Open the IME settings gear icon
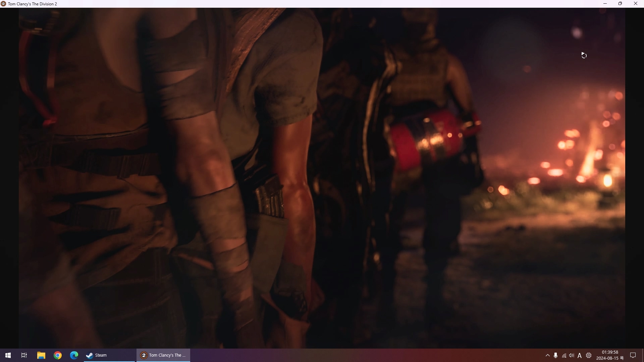644x362 pixels. (589, 355)
